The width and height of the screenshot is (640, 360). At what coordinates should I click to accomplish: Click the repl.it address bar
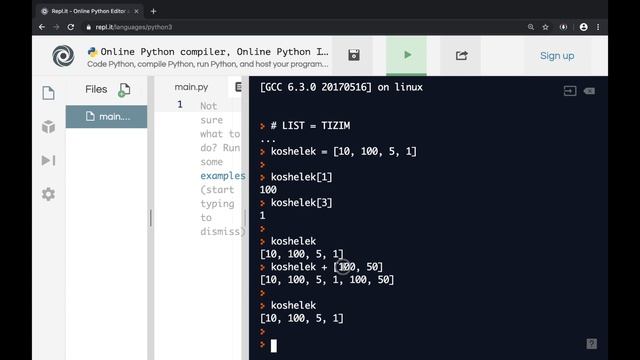tap(134, 27)
